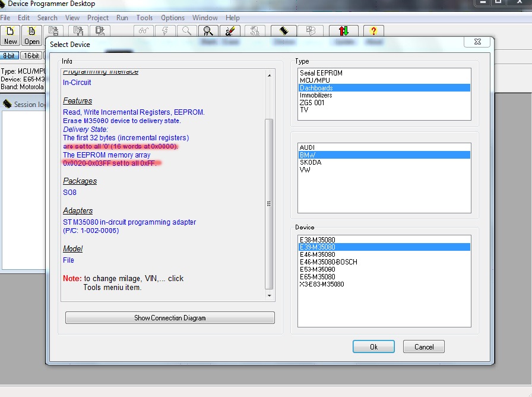Click the Erase brush toolbar icon
The width and height of the screenshot is (532, 397).
tap(230, 31)
